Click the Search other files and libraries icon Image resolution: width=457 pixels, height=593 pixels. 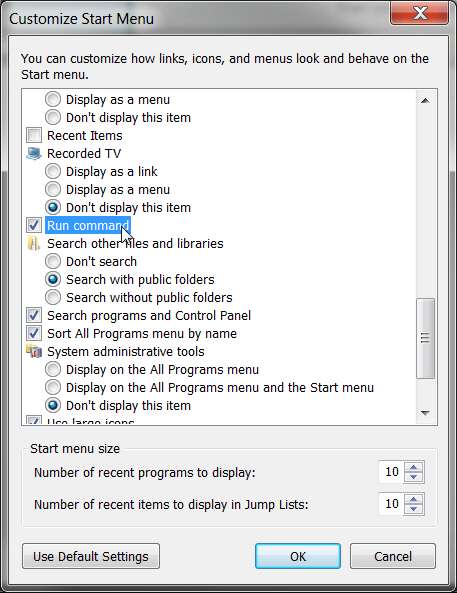[34, 244]
